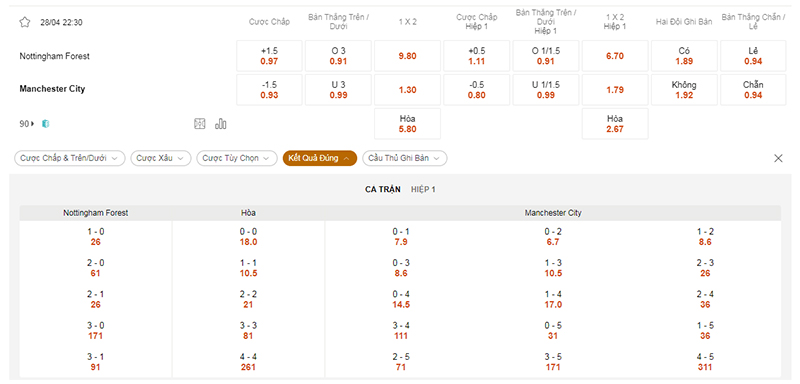
Task: Close the expanded bet panel with X
Action: pos(778,158)
